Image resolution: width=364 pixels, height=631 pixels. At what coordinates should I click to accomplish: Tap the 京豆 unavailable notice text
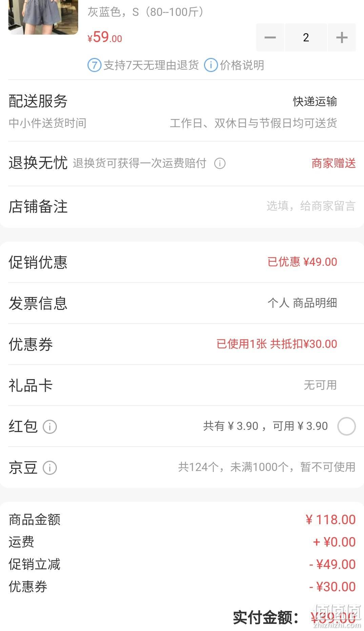(267, 467)
